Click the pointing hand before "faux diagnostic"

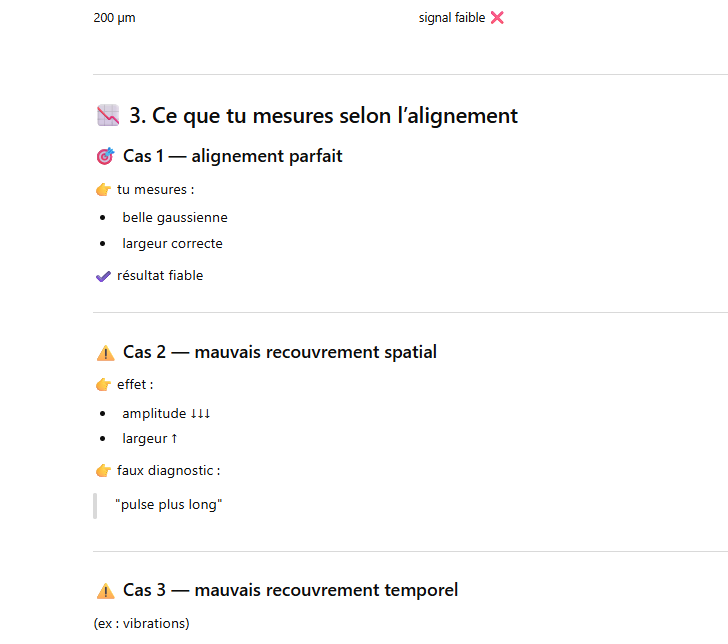pos(103,471)
